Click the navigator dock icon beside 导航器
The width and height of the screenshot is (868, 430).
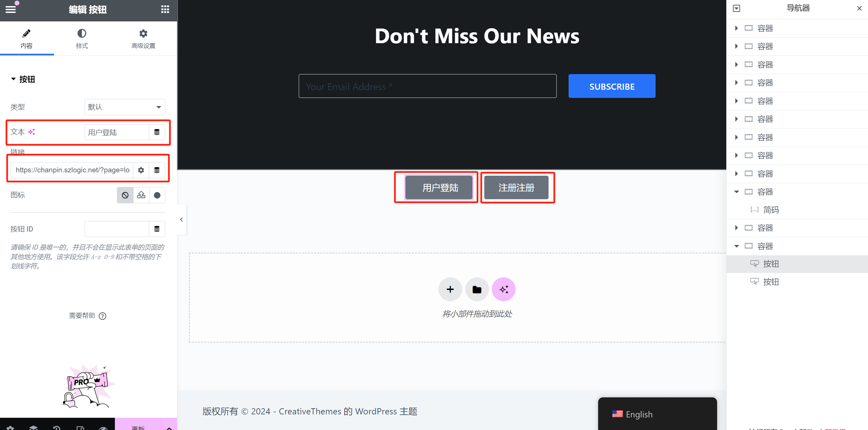736,8
